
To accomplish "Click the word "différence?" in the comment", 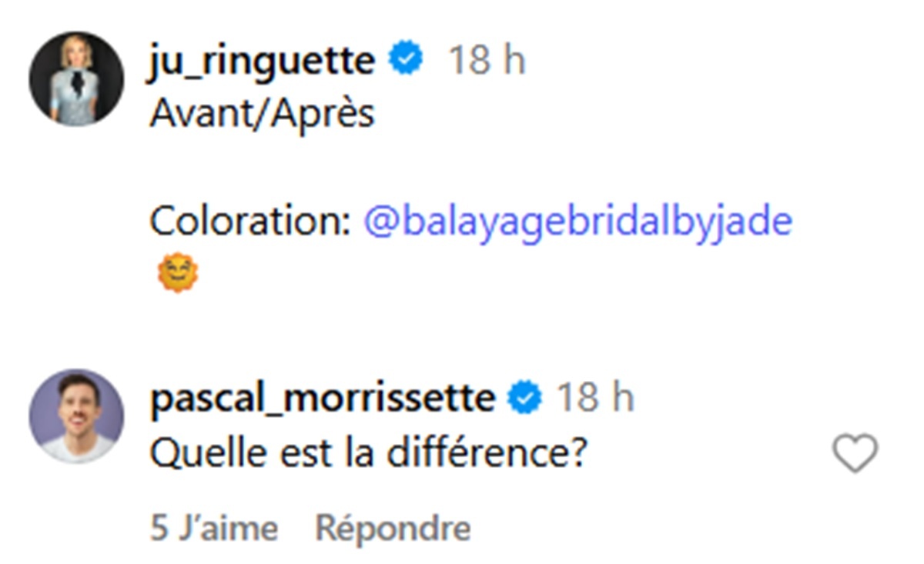I will [x=487, y=453].
